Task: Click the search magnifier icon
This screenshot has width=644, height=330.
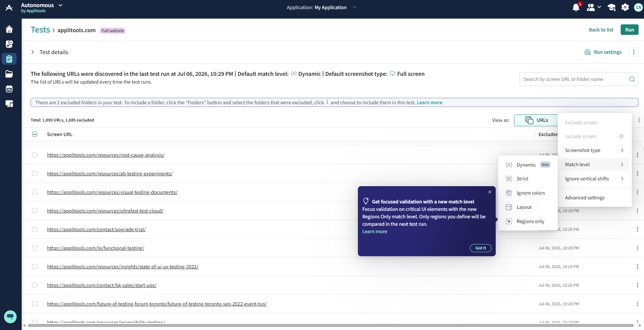Action: (632, 79)
